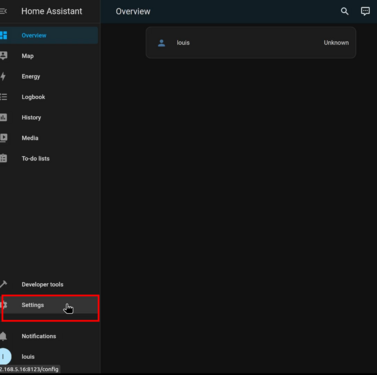The height and width of the screenshot is (375, 377).
Task: Click the Developer tools hammer icon
Action: coord(3,284)
